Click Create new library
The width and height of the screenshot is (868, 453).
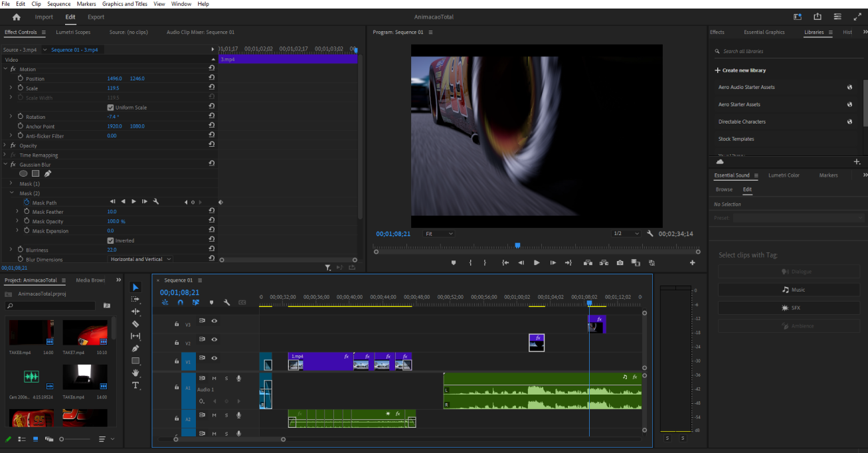(x=740, y=70)
